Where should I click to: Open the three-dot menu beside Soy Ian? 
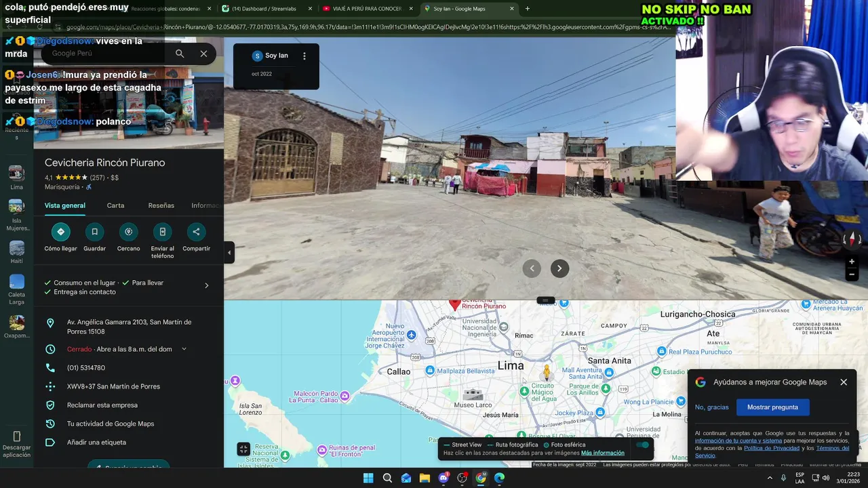pos(304,56)
